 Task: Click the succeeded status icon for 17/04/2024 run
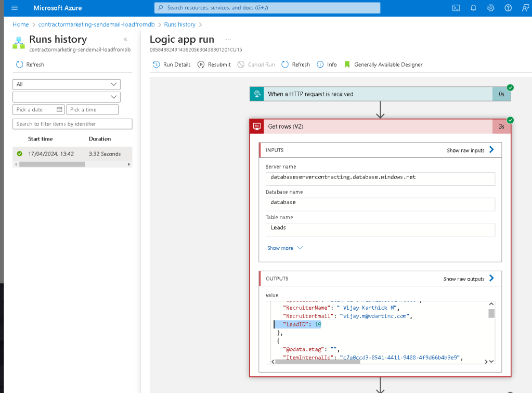pos(20,154)
